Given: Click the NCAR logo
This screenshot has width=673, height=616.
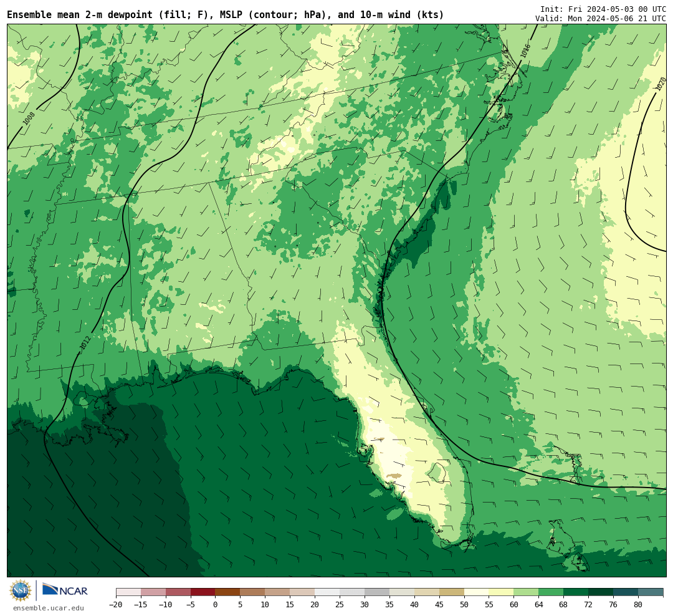Looking at the screenshot, I should pyautogui.click(x=65, y=590).
